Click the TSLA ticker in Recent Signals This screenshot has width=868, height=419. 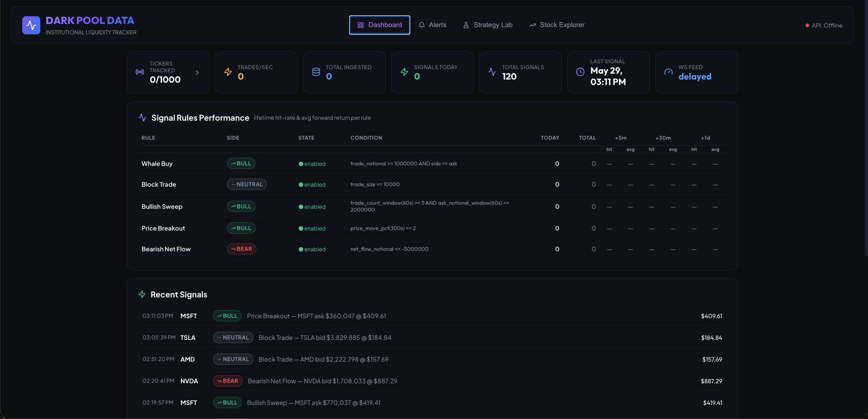188,338
